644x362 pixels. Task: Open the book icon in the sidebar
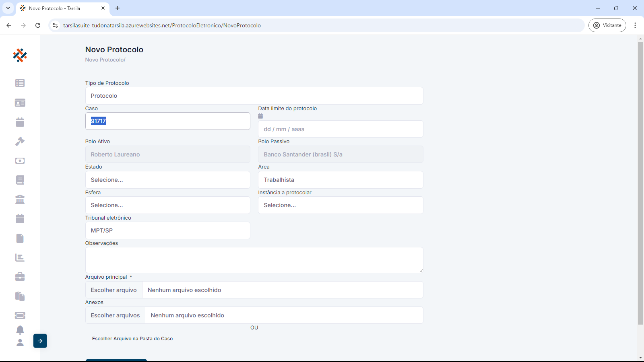click(x=20, y=180)
